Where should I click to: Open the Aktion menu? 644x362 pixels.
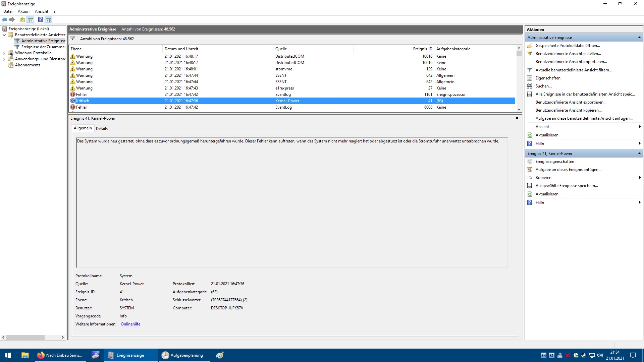pos(23,11)
